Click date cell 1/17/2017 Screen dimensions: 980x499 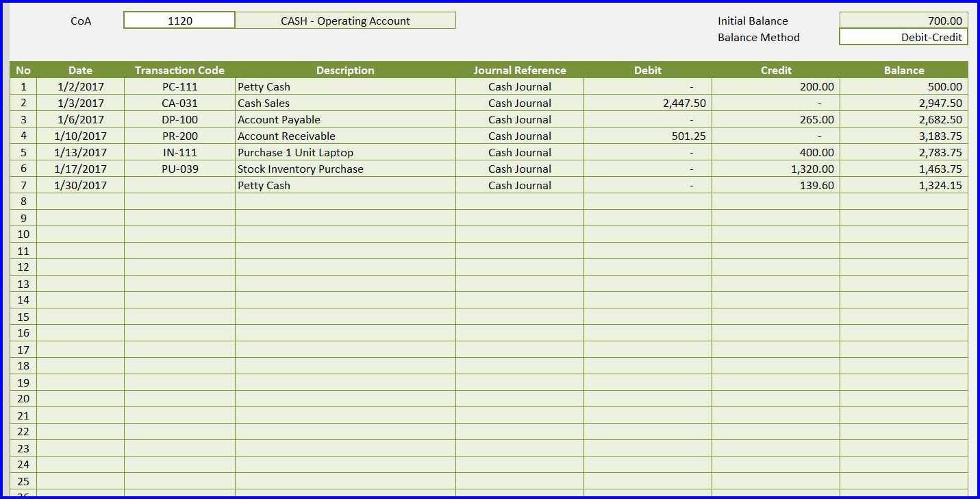[x=80, y=169]
